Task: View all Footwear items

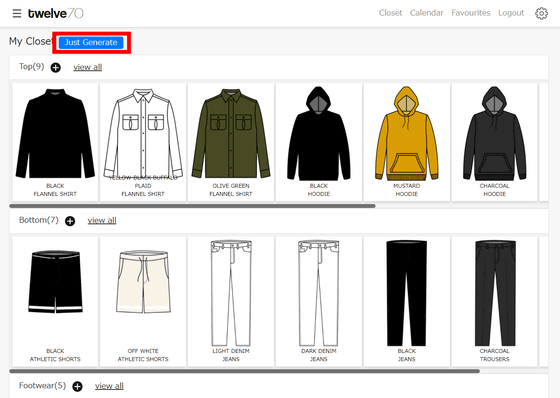Action: pos(109,386)
